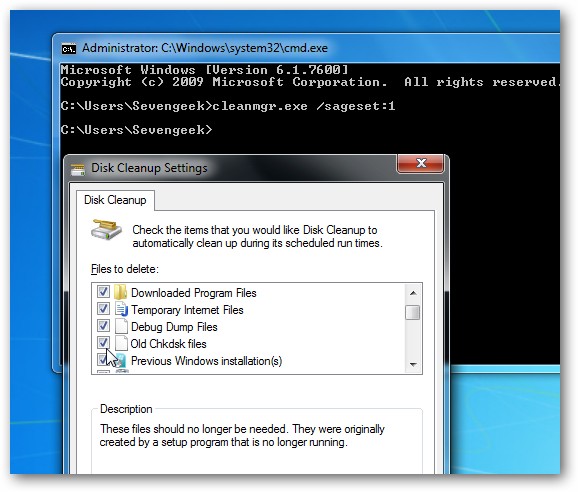Select the Downloaded Program Files row text

point(194,293)
